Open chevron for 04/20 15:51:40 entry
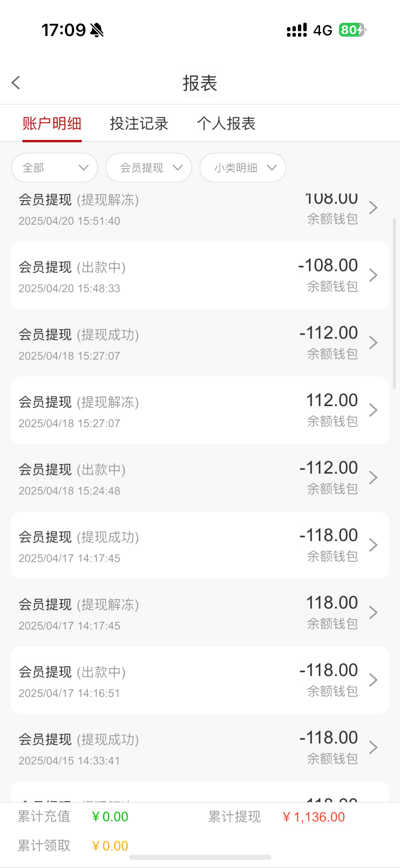Screen dimensions: 400x868 click(x=373, y=208)
